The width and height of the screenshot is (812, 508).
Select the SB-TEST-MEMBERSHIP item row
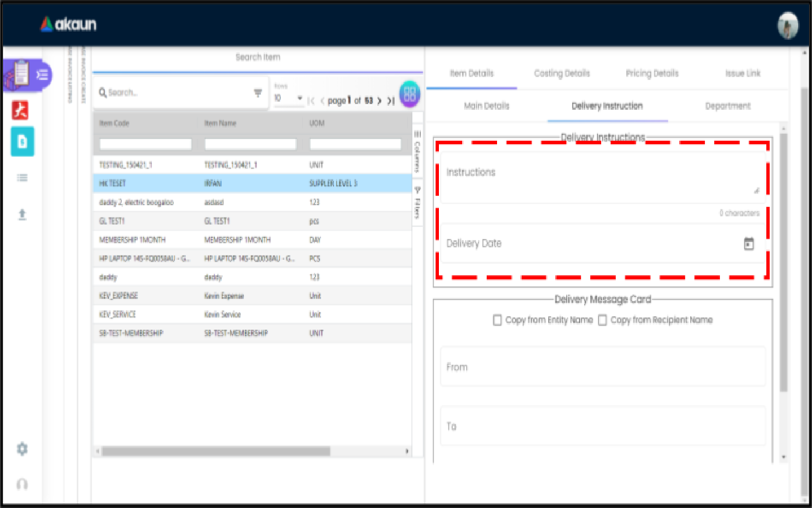click(x=252, y=332)
